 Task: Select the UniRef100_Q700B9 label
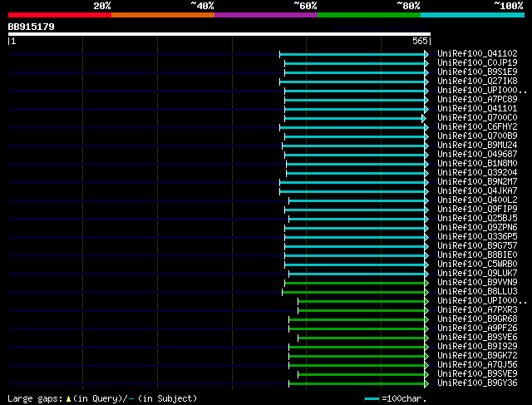477,136
